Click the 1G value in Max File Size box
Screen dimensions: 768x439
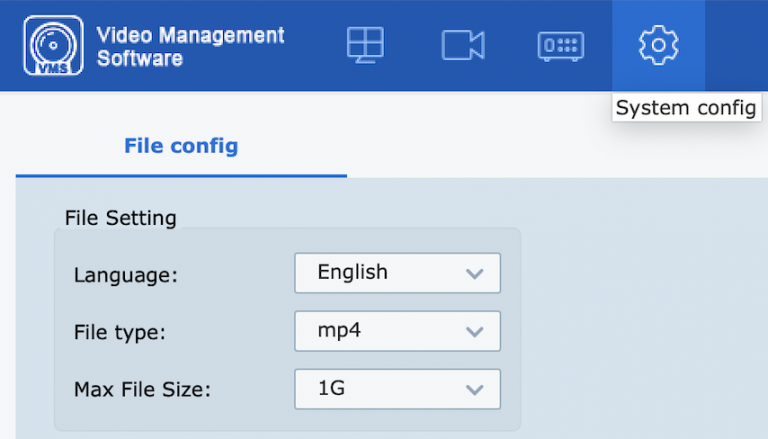(330, 389)
